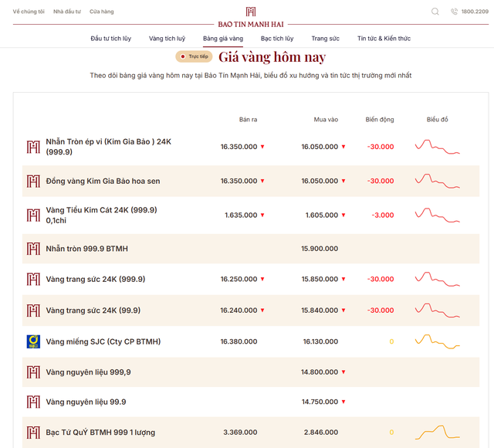Click the phone icon beside 1800.2209
Image resolution: width=494 pixels, height=448 pixels.
[454, 12]
